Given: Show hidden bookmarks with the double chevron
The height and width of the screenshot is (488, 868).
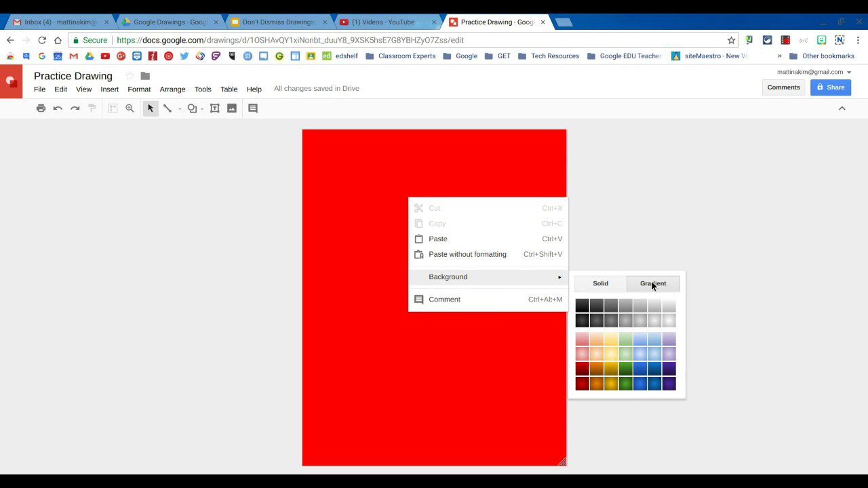Looking at the screenshot, I should pyautogui.click(x=779, y=56).
